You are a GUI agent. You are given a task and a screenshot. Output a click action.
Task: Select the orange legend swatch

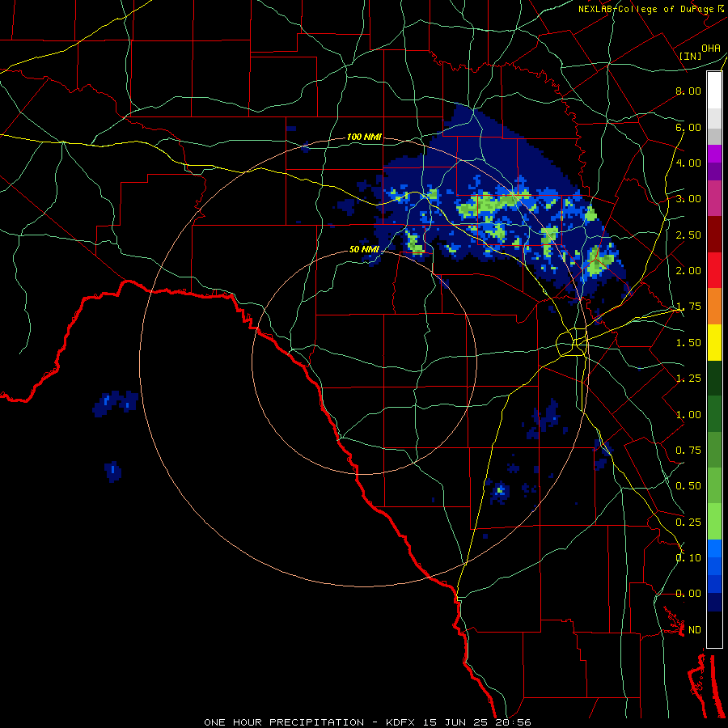(714, 307)
